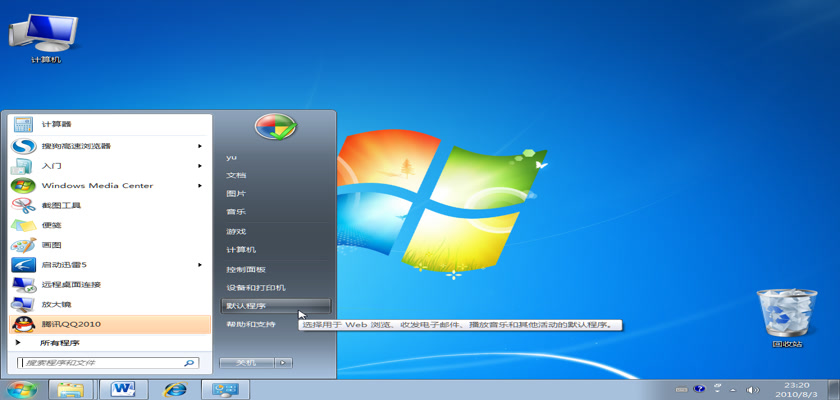Viewport: 840px width, 400px height.
Task: Click the Word icon in taskbar
Action: click(124, 388)
